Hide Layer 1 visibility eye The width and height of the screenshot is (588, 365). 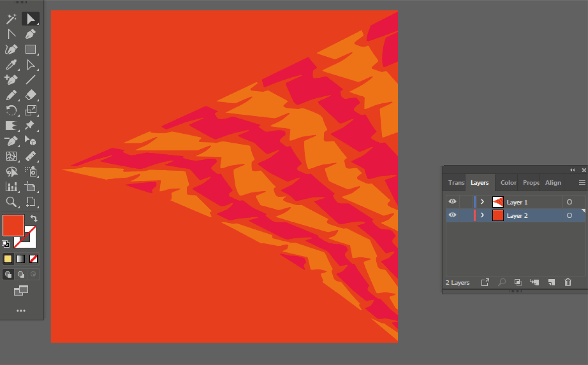[x=452, y=202]
